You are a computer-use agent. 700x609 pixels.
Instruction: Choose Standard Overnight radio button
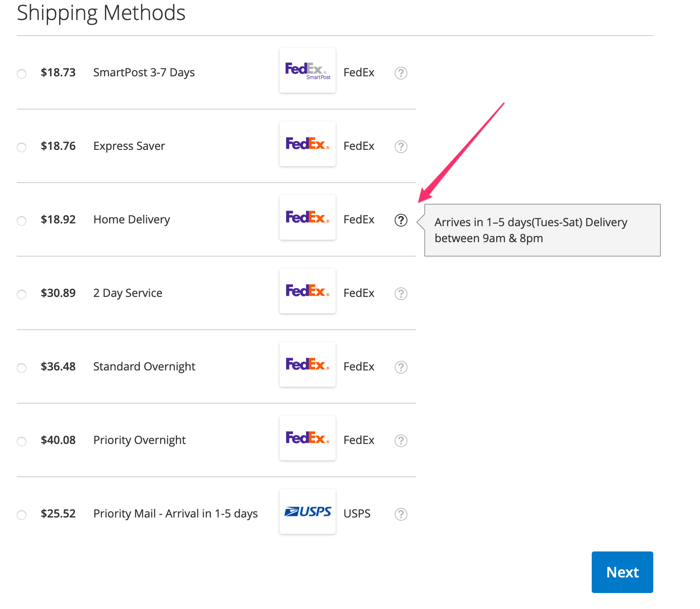pyautogui.click(x=22, y=368)
